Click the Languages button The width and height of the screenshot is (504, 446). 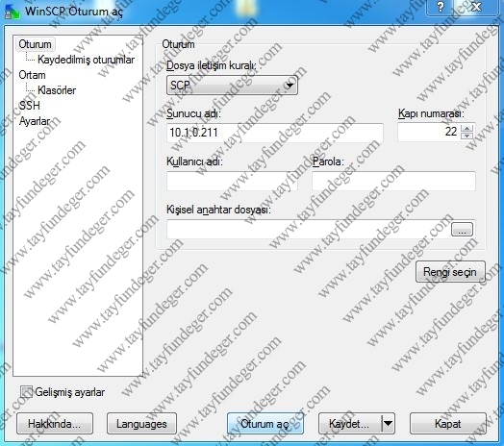(141, 424)
